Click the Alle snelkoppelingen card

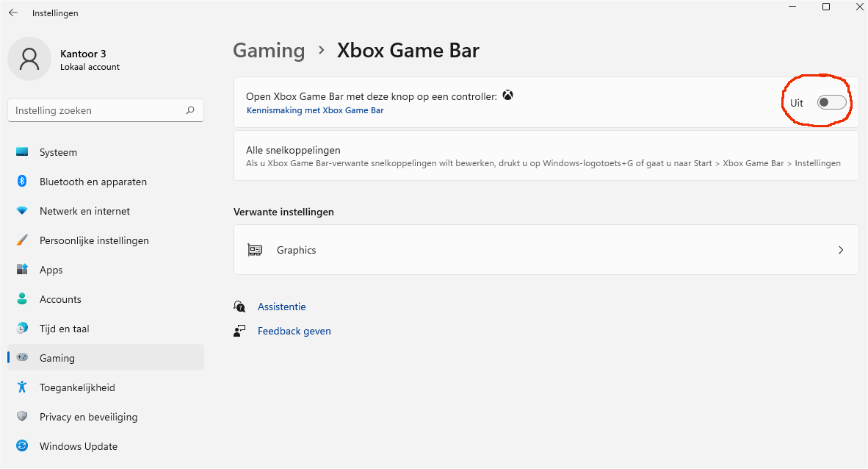point(546,156)
